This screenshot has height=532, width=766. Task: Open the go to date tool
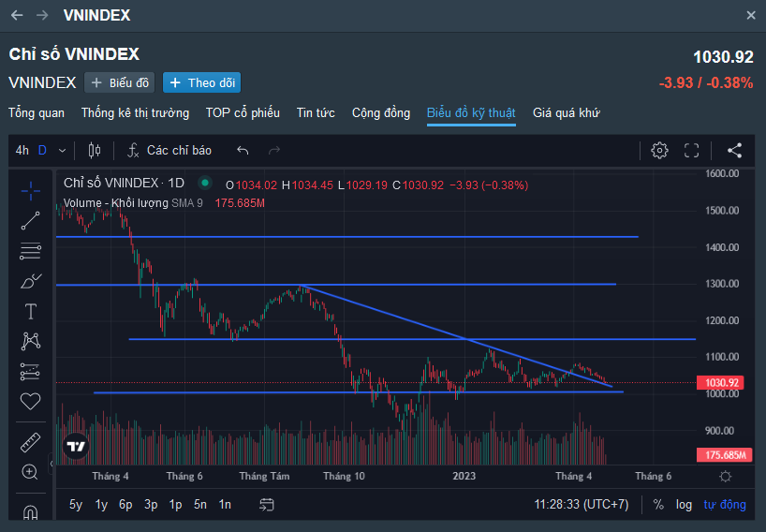tap(267, 504)
